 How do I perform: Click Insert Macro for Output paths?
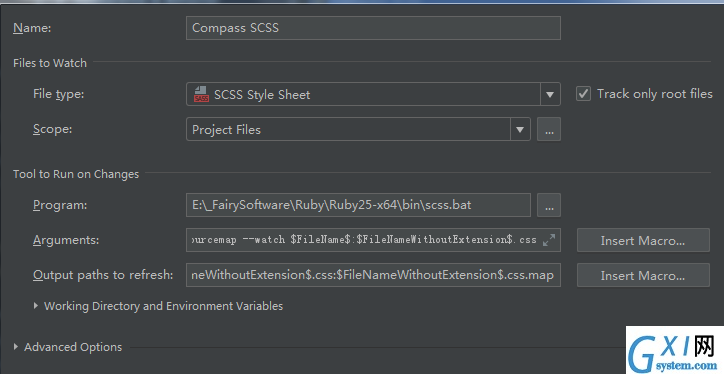pos(643,275)
